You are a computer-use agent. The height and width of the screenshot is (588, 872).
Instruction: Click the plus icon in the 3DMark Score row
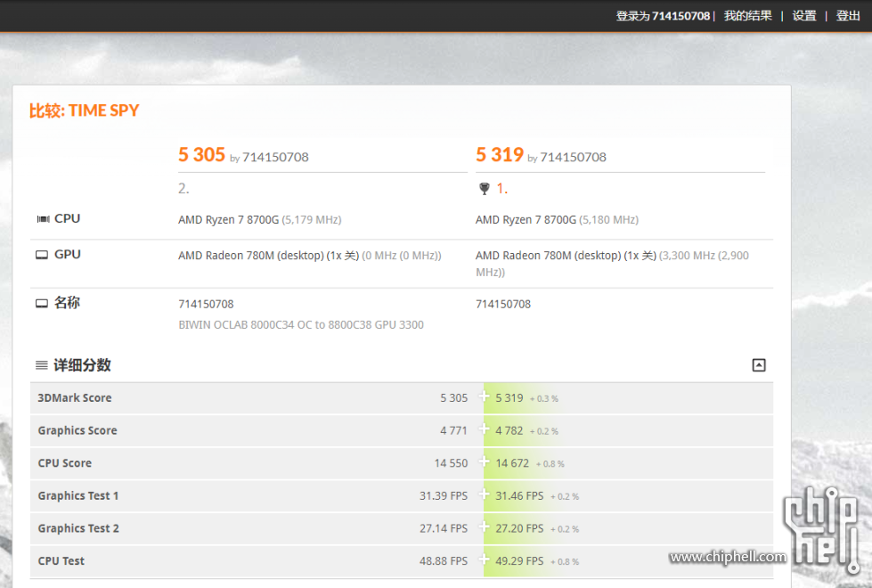point(484,396)
